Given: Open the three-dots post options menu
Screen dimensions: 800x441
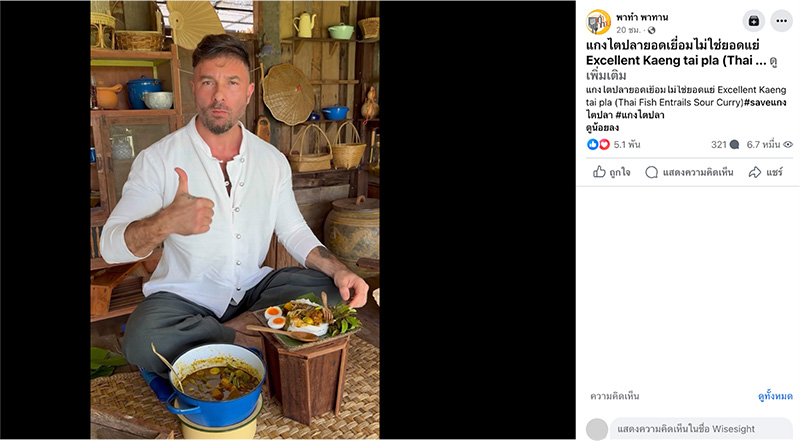Looking at the screenshot, I should pos(781,21).
